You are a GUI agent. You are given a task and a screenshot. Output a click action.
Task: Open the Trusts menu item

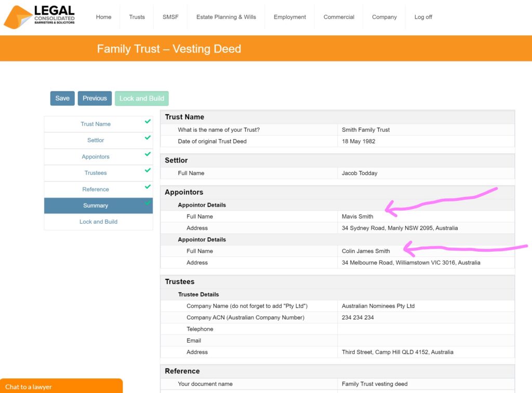tap(137, 17)
